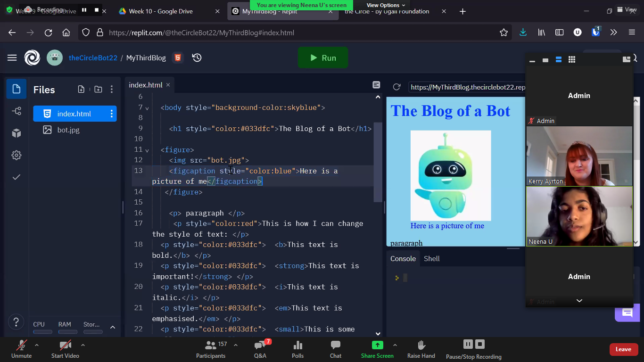Collapse the figure tag fold arrow

(147, 150)
